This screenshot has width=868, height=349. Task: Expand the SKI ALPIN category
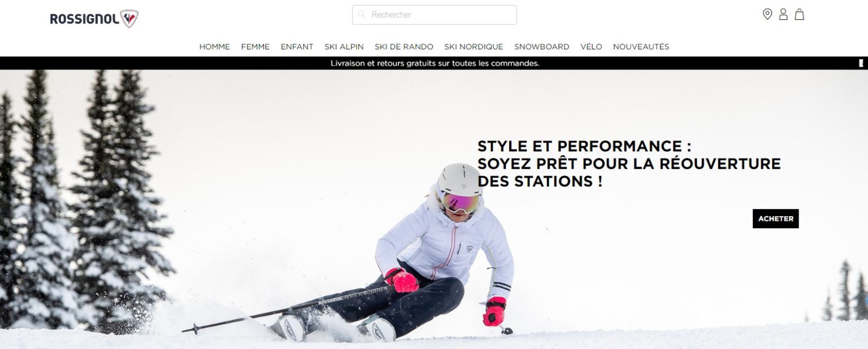344,47
